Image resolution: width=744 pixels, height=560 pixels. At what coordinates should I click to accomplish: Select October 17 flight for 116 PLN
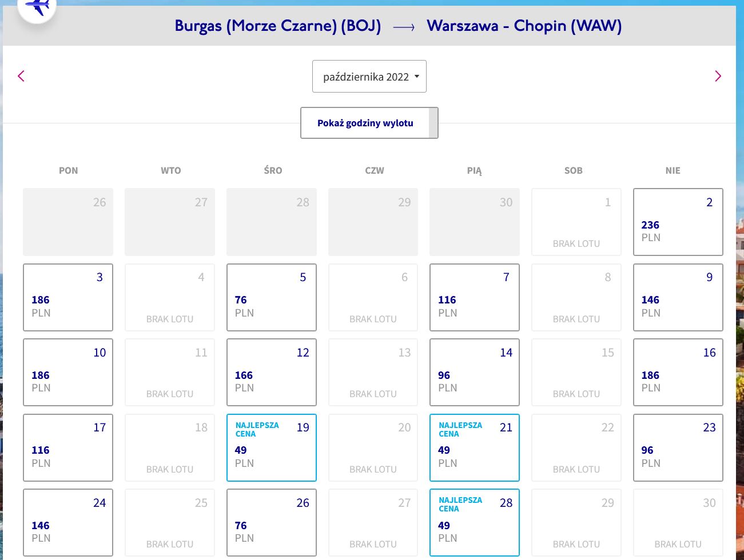click(68, 447)
